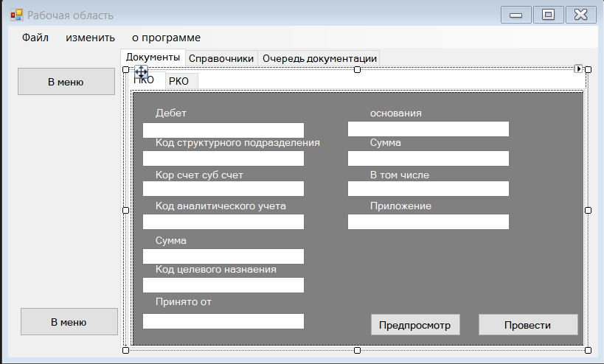Click the Код структурного подразделения label
The image size is (604, 364).
[x=237, y=143]
